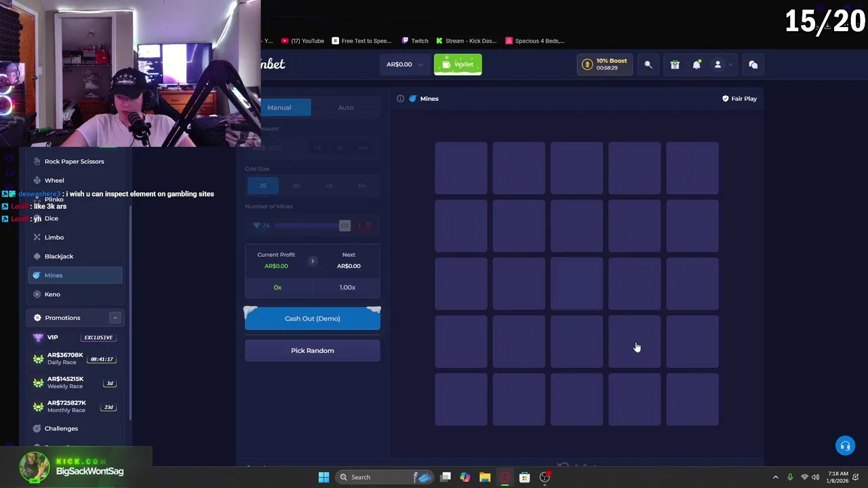Show hidden icons in the system tray
Screen dimensions: 868x488
tap(776, 477)
